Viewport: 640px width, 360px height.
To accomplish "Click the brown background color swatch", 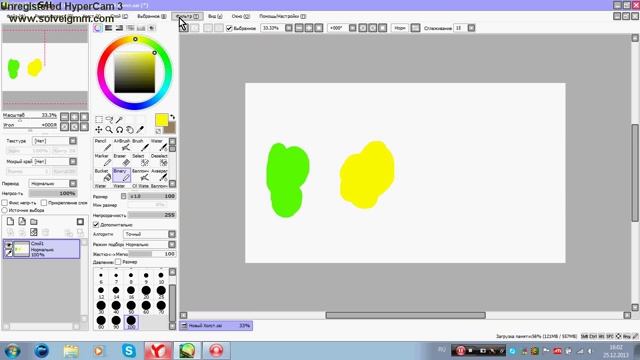I will click(x=171, y=128).
